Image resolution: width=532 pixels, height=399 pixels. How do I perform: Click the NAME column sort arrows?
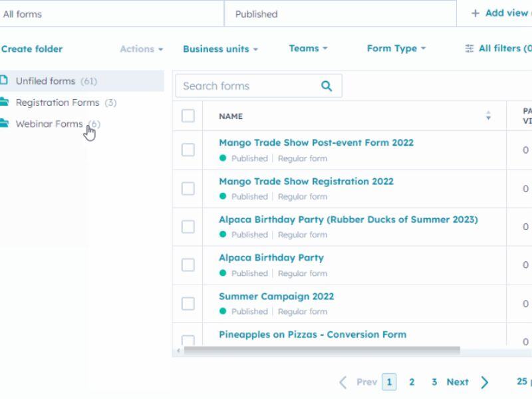(488, 115)
